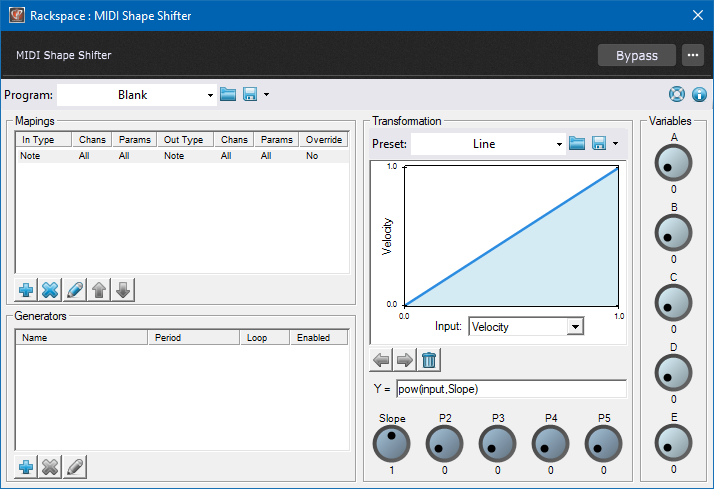Click the blue info icon
The image size is (714, 489).
tap(699, 94)
